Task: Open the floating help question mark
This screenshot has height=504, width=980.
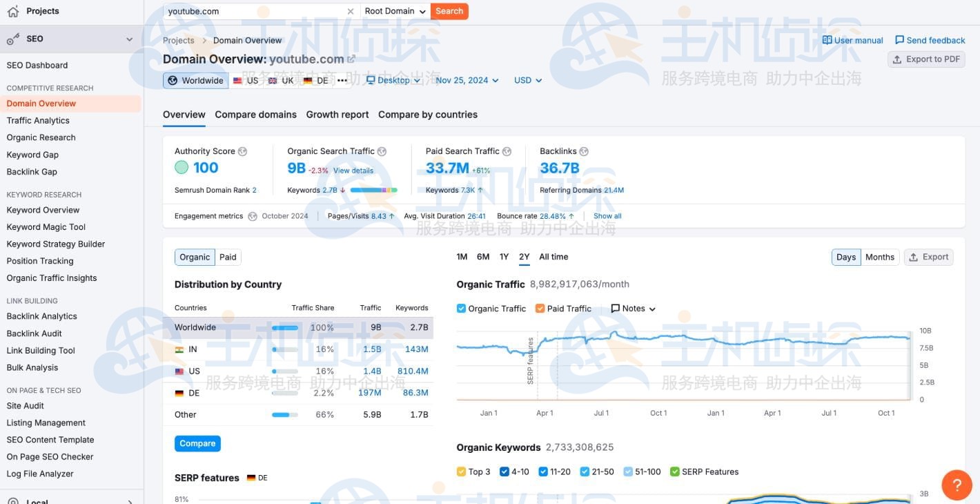Action: (957, 485)
